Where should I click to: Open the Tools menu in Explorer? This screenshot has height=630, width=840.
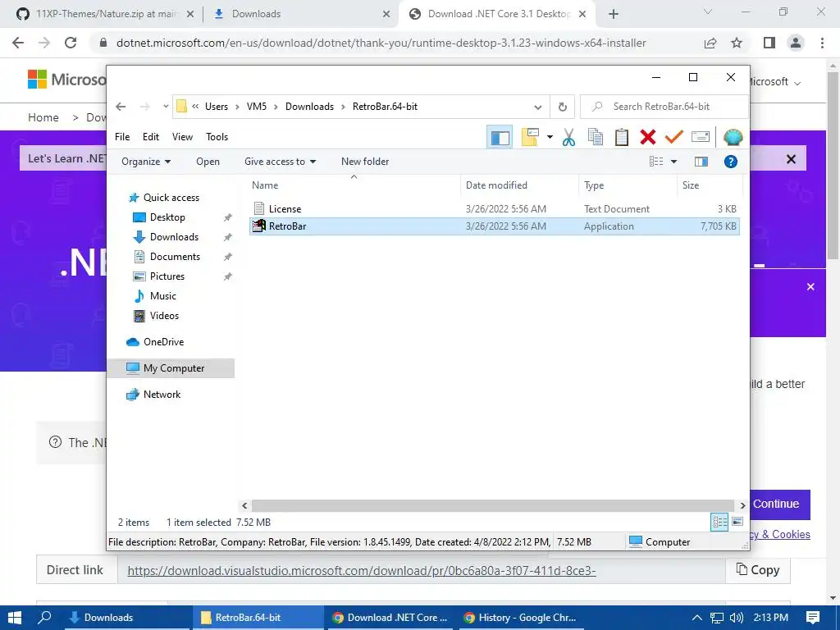217,137
